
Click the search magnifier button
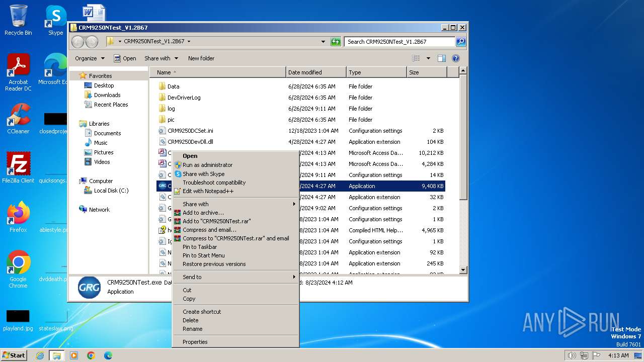pos(461,42)
